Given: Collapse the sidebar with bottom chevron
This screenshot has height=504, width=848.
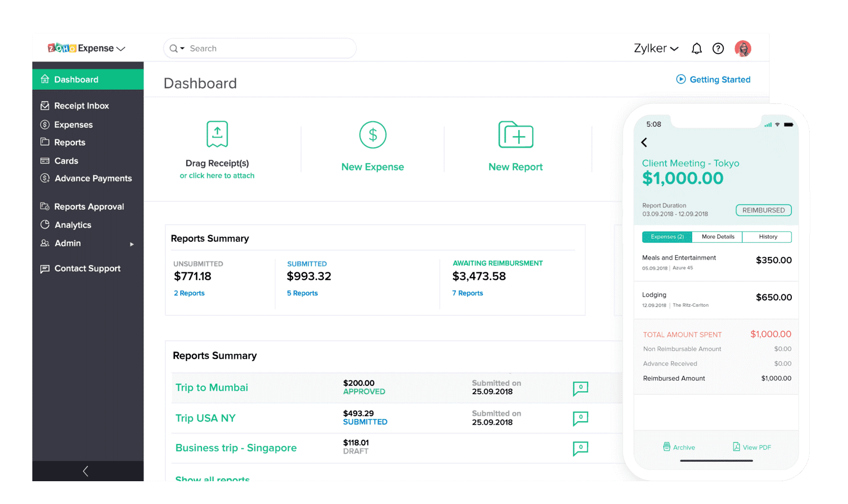Looking at the screenshot, I should click(x=86, y=471).
